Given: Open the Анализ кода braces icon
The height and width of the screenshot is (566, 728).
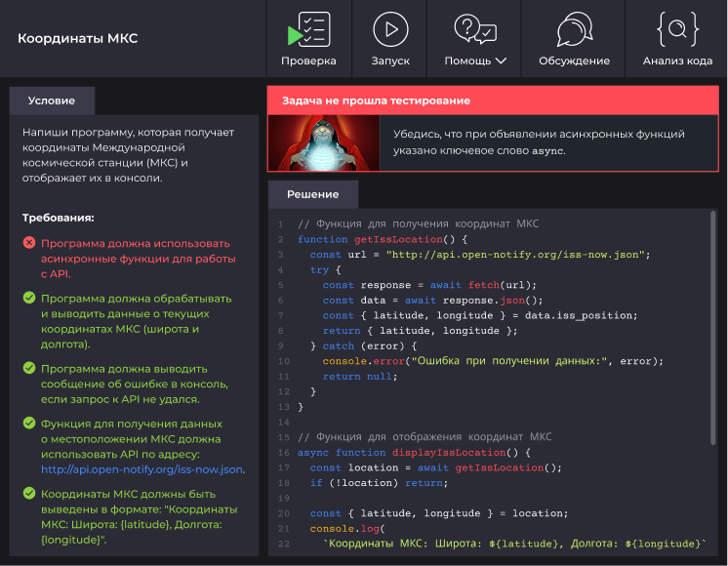Looking at the screenshot, I should coord(677,29).
